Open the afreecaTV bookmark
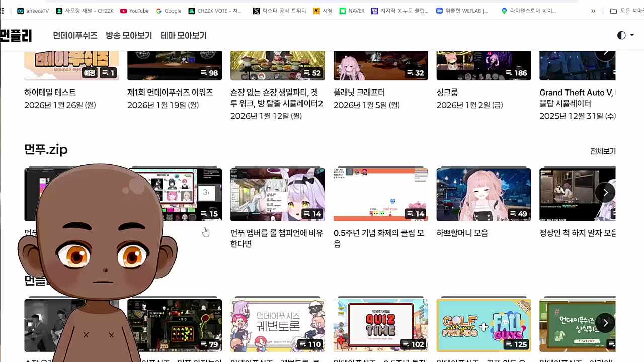 tap(32, 11)
